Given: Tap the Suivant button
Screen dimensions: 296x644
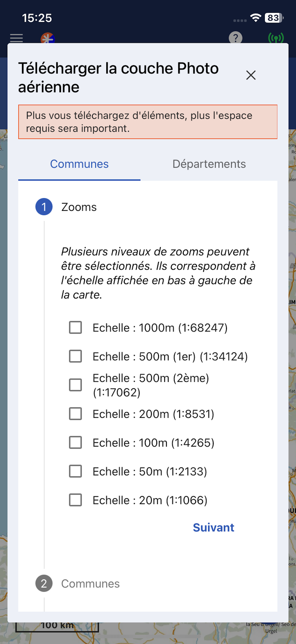Looking at the screenshot, I should pyautogui.click(x=213, y=527).
